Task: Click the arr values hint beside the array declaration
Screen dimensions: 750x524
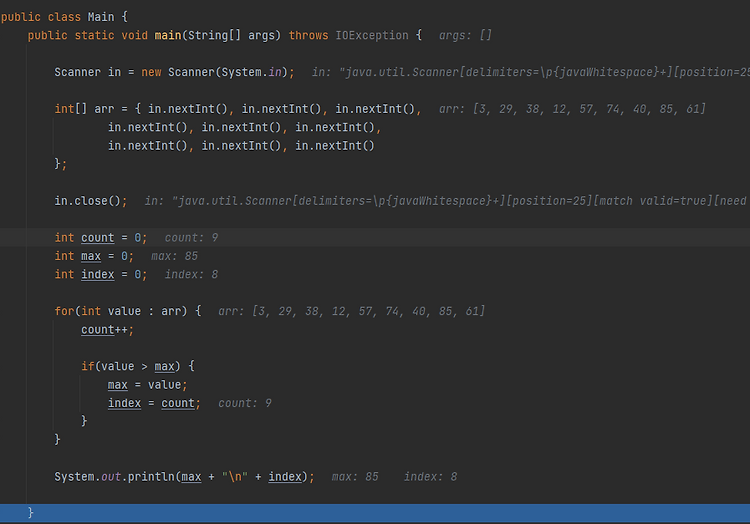Action: 572,109
